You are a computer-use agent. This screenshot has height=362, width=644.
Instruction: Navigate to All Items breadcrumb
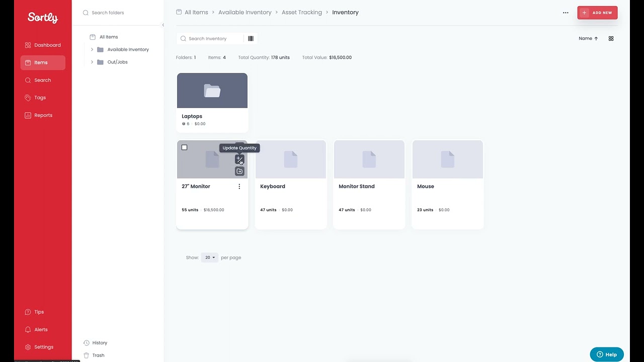coord(196,12)
